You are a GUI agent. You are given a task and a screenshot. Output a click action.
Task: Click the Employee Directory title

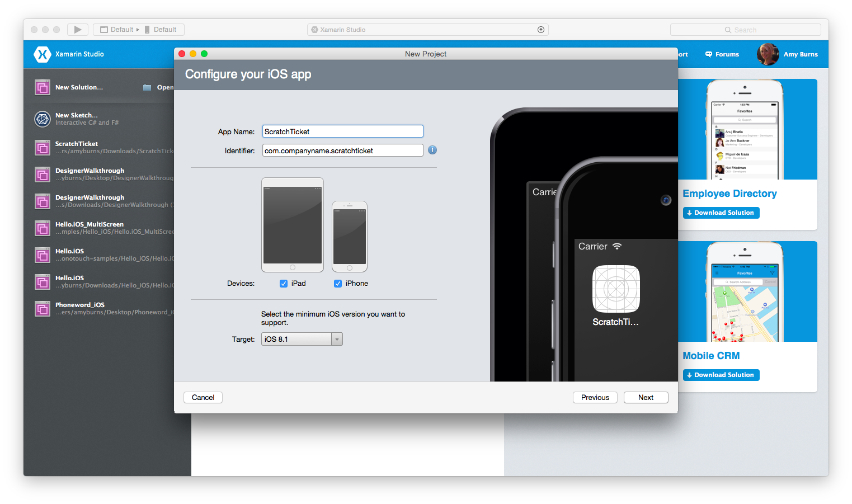click(x=729, y=194)
